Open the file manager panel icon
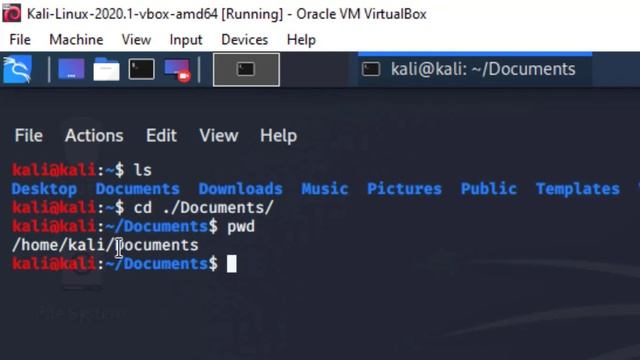640x360 pixels. 106,69
